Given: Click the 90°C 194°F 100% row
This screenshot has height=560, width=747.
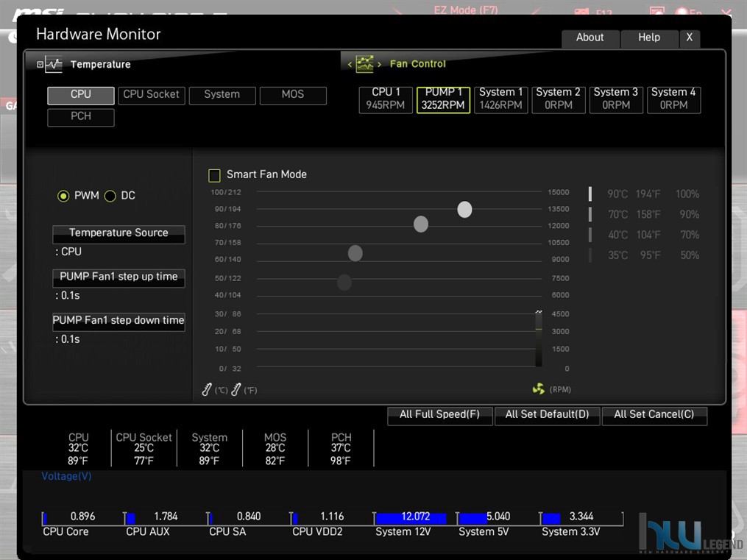Looking at the screenshot, I should click(644, 194).
